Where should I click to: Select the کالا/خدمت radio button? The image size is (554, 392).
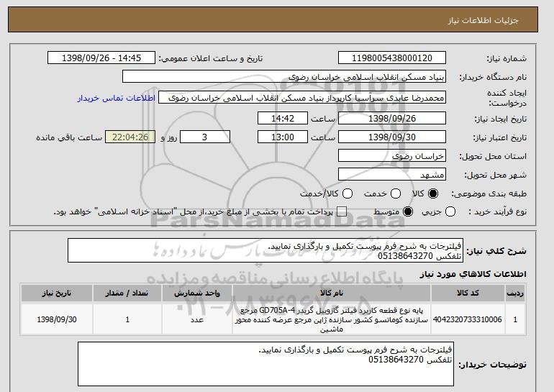pos(348,193)
